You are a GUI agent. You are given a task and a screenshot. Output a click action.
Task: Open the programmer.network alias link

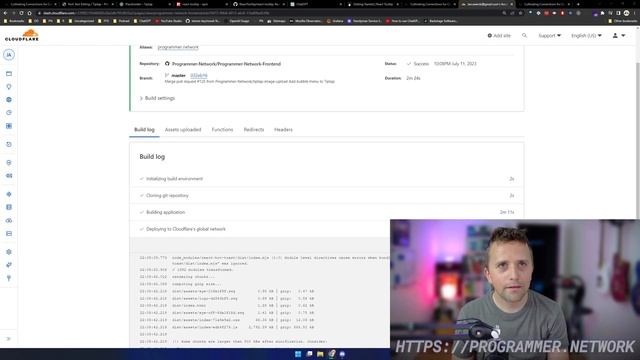pos(178,47)
